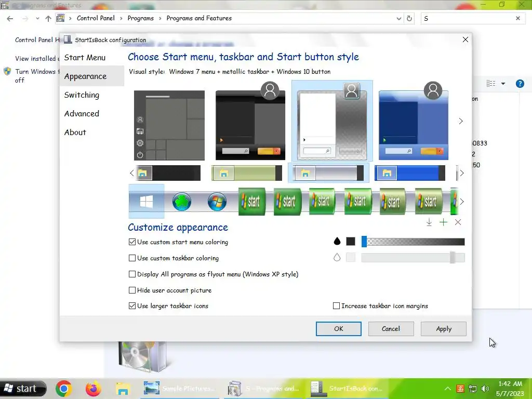Click the light taskbar color swatch
Image resolution: width=532 pixels, height=399 pixels.
pyautogui.click(x=351, y=258)
